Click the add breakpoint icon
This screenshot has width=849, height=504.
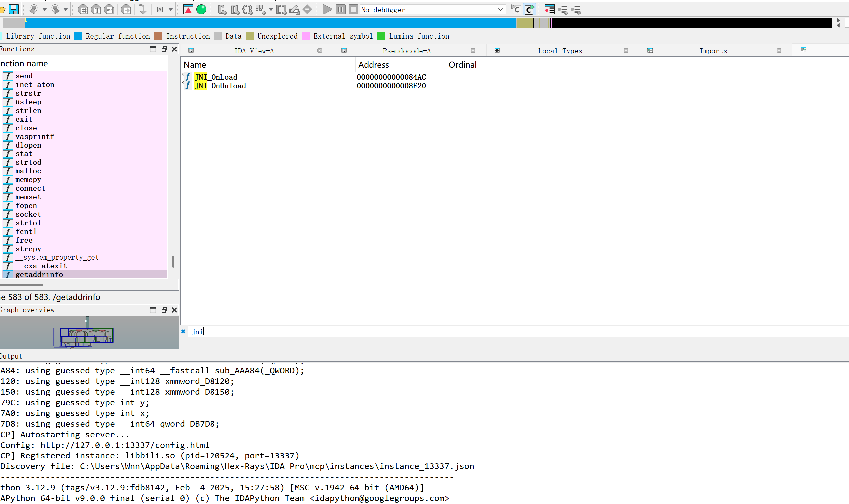(563, 10)
